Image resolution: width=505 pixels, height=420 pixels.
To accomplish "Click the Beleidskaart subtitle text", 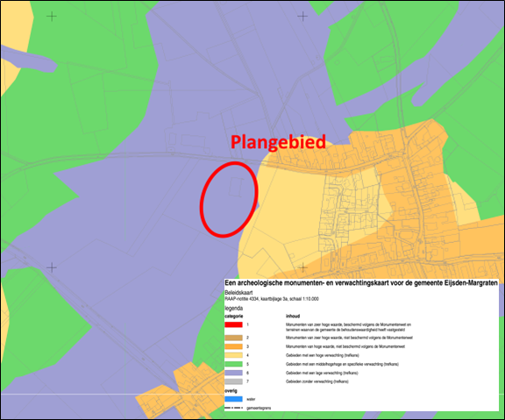I will (x=238, y=293).
